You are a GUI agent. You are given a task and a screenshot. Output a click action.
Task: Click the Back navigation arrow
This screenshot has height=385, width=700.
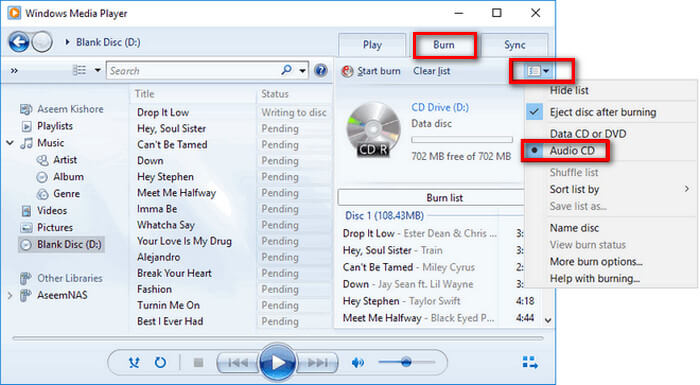coord(19,42)
